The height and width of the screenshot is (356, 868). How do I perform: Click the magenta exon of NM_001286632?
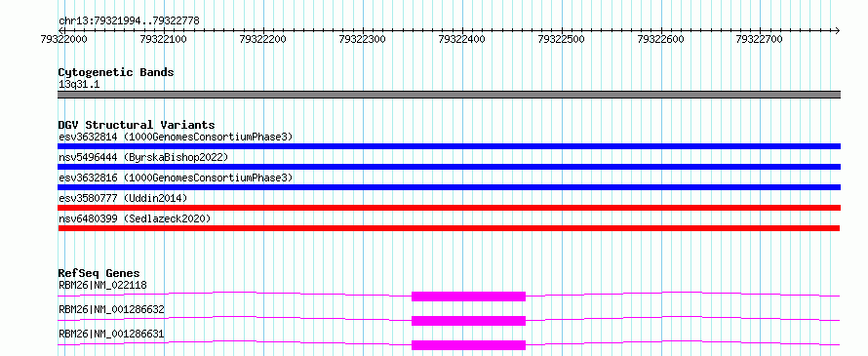pyautogui.click(x=468, y=321)
